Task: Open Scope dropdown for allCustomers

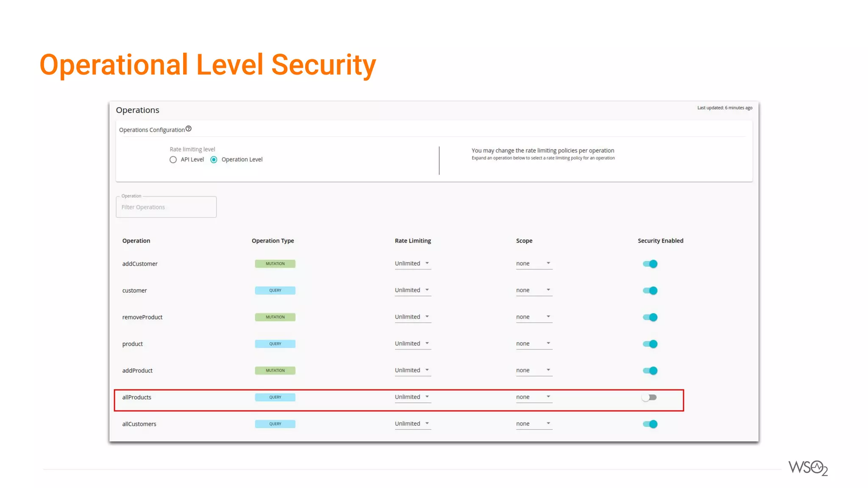Action: [534, 424]
